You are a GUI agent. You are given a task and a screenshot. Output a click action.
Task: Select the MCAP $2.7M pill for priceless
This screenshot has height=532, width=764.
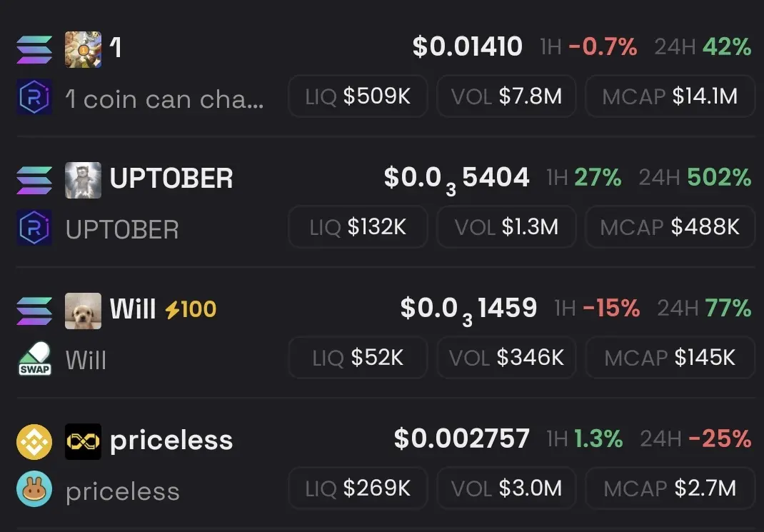tap(670, 488)
